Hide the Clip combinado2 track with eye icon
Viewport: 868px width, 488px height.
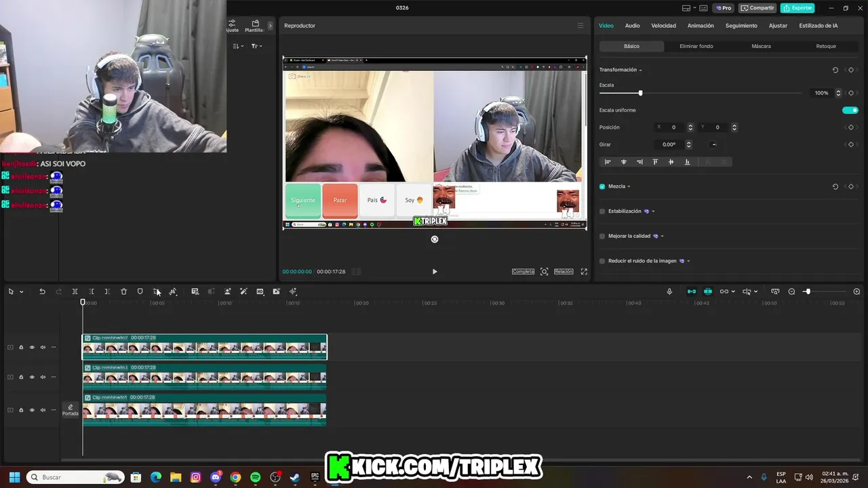pos(32,347)
